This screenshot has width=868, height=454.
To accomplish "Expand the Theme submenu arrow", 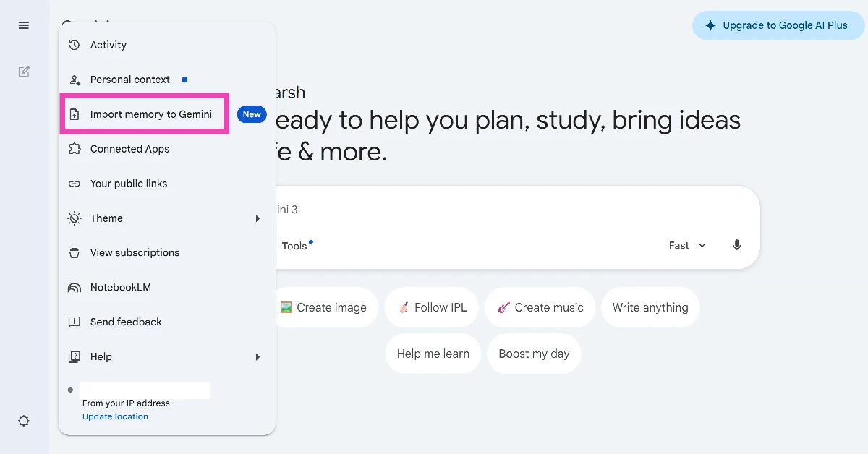I will tap(258, 218).
